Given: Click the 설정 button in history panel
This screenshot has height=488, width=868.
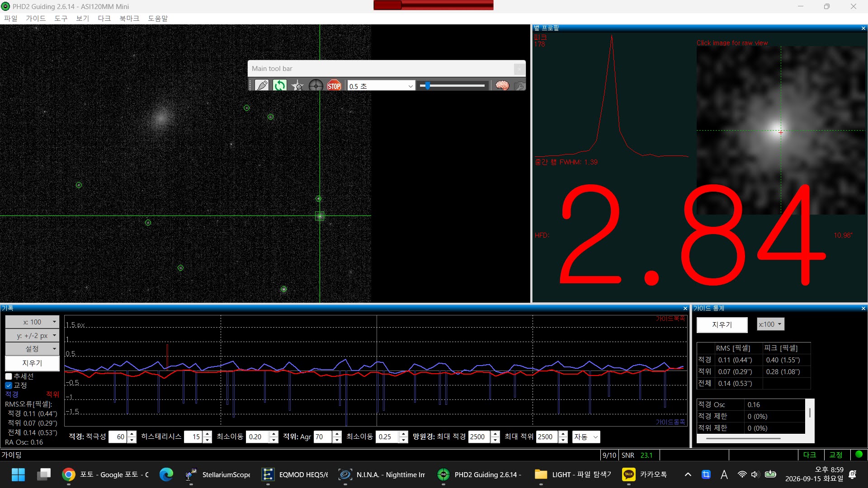Looking at the screenshot, I should coord(32,349).
